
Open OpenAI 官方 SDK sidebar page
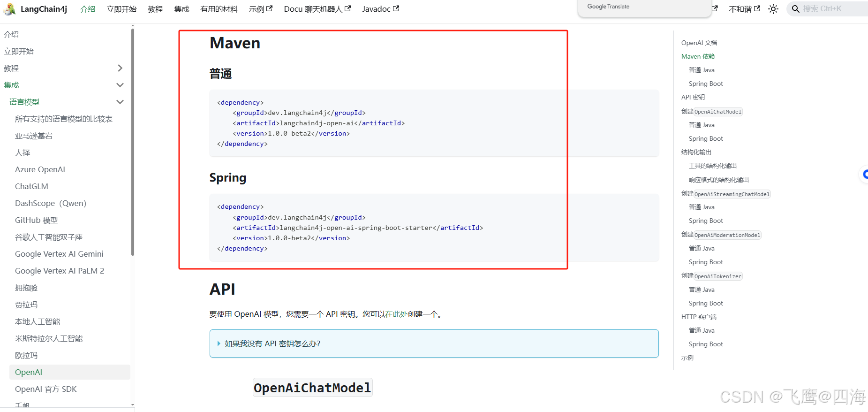coord(46,389)
